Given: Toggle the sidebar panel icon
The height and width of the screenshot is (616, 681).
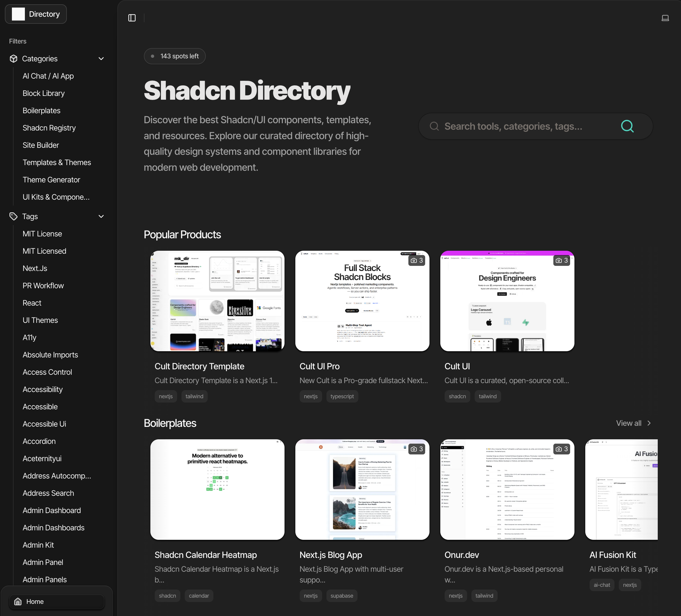Looking at the screenshot, I should click(132, 18).
